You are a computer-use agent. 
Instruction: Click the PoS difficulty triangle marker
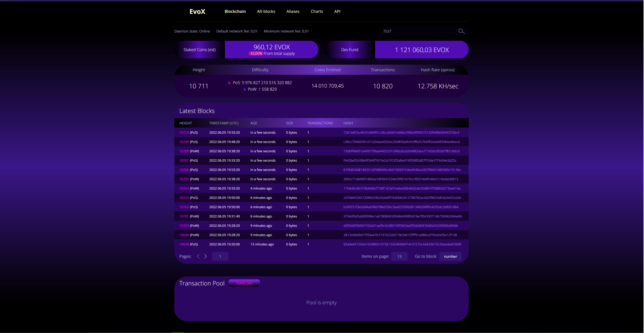(229, 83)
